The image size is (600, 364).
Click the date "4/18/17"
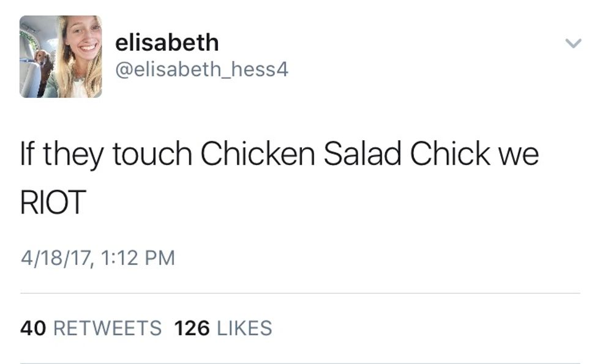[x=56, y=257]
